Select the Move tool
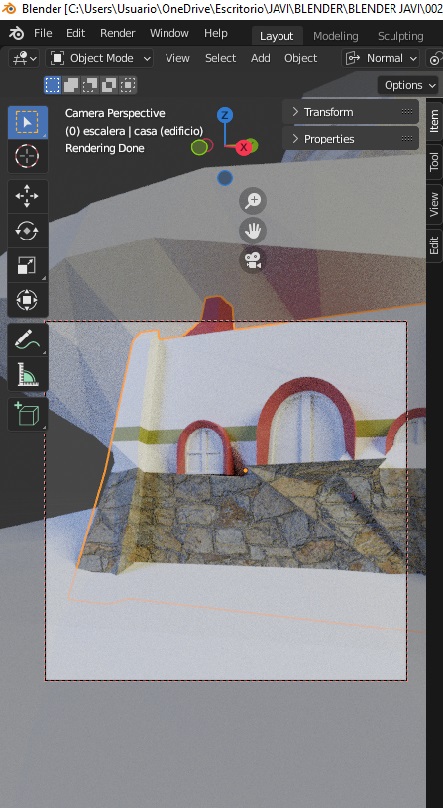The width and height of the screenshot is (443, 808). [27, 196]
